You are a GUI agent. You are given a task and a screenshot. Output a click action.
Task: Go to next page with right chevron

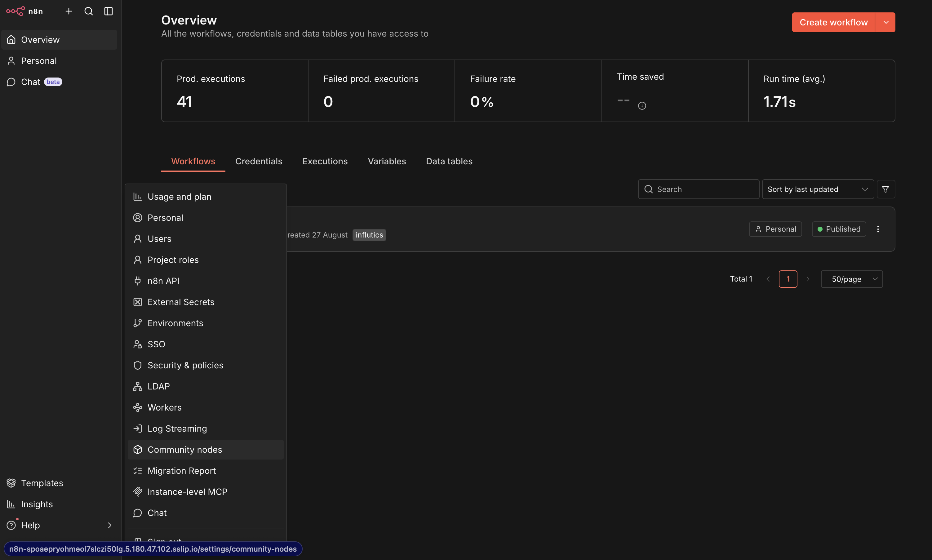808,279
